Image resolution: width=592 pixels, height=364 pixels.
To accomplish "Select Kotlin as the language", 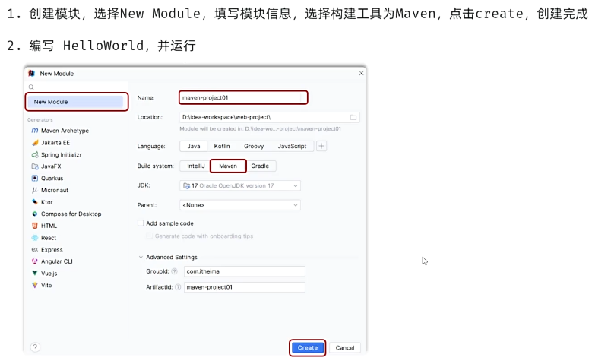I will point(222,146).
